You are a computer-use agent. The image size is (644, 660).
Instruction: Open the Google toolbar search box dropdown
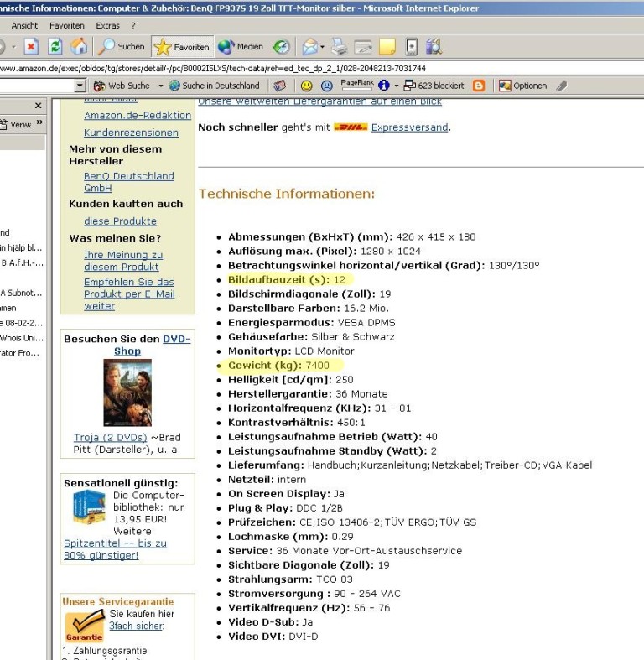(80, 86)
